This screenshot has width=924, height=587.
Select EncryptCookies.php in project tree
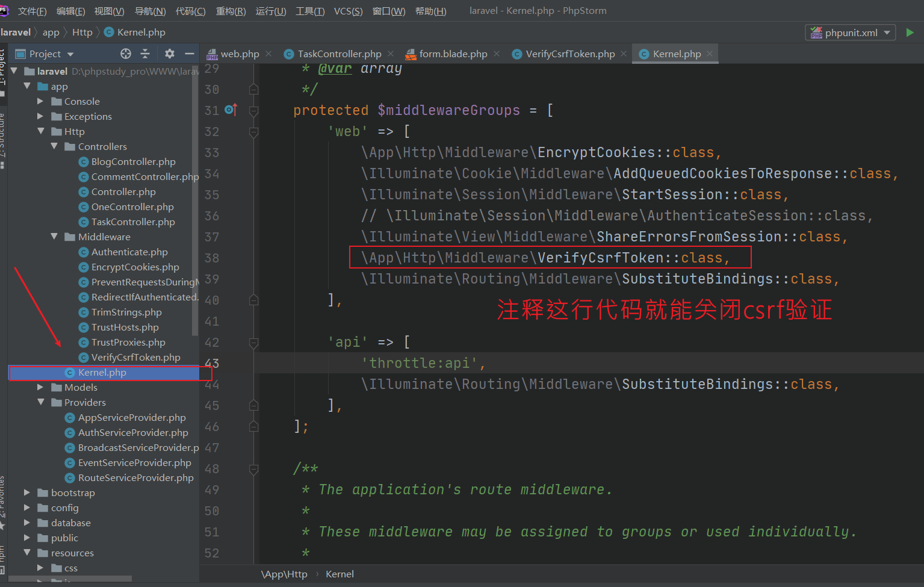point(129,267)
